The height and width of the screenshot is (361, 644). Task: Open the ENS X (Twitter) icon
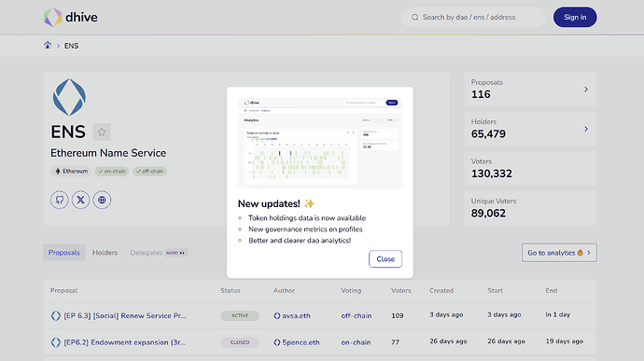click(x=81, y=200)
